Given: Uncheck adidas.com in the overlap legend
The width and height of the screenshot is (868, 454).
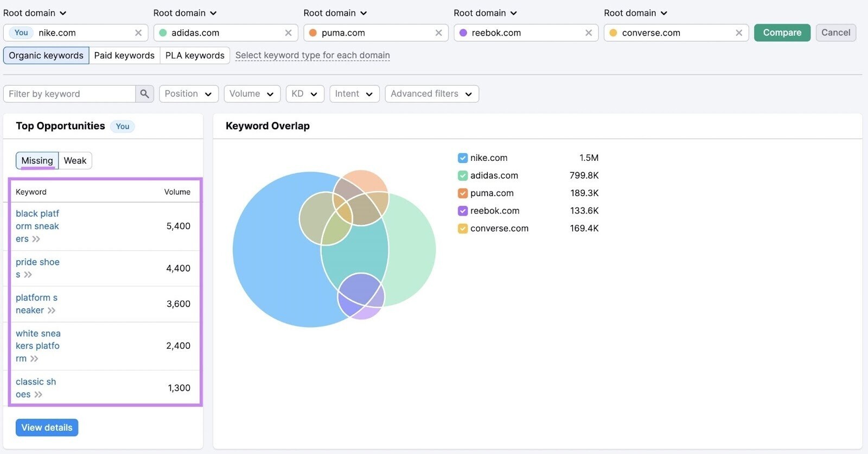Looking at the screenshot, I should click(463, 176).
